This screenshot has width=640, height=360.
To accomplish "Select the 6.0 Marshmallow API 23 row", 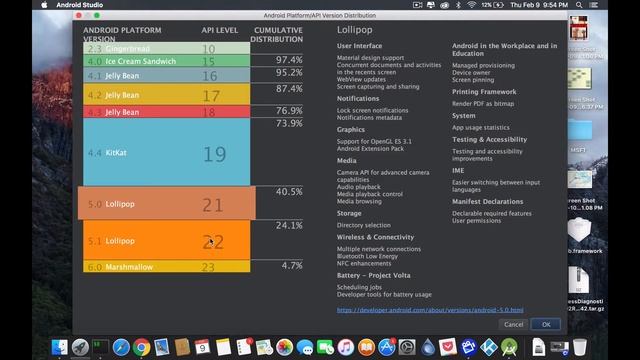I will click(167, 267).
